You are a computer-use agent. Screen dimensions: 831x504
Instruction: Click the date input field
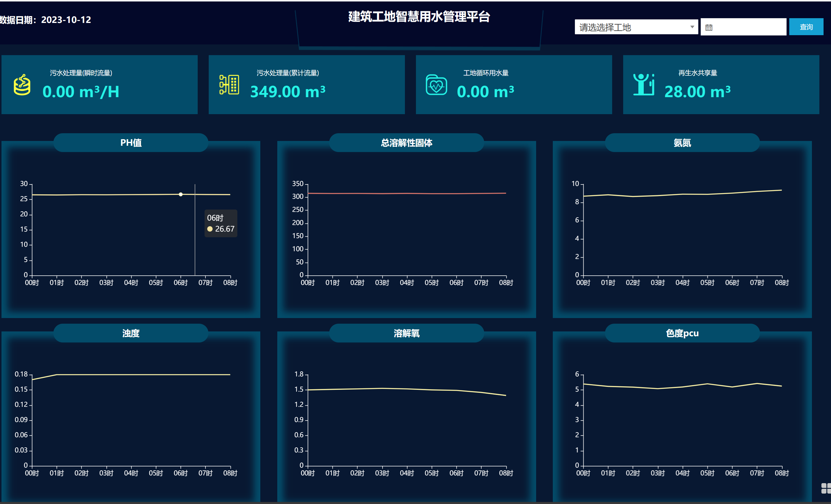pos(743,27)
